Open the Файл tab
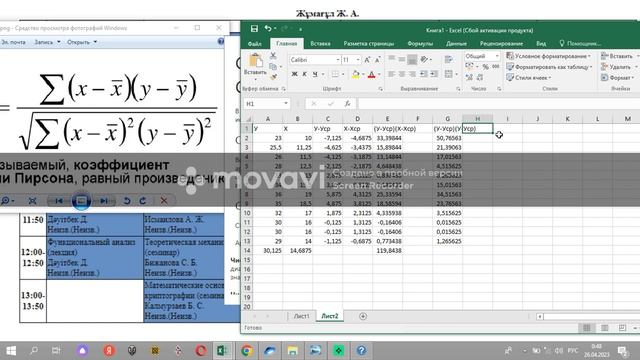The width and height of the screenshot is (640, 360). (254, 43)
